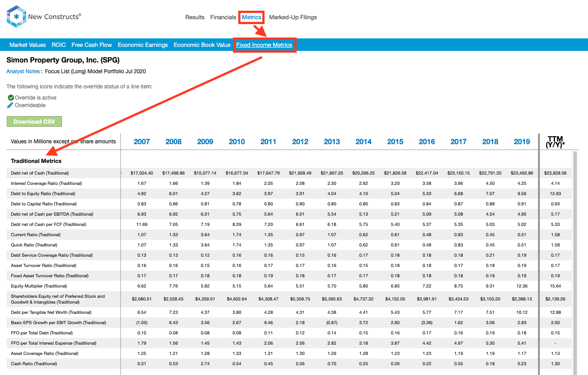Open Fixed Income Metrics section
The image size is (588, 375).
264,45
